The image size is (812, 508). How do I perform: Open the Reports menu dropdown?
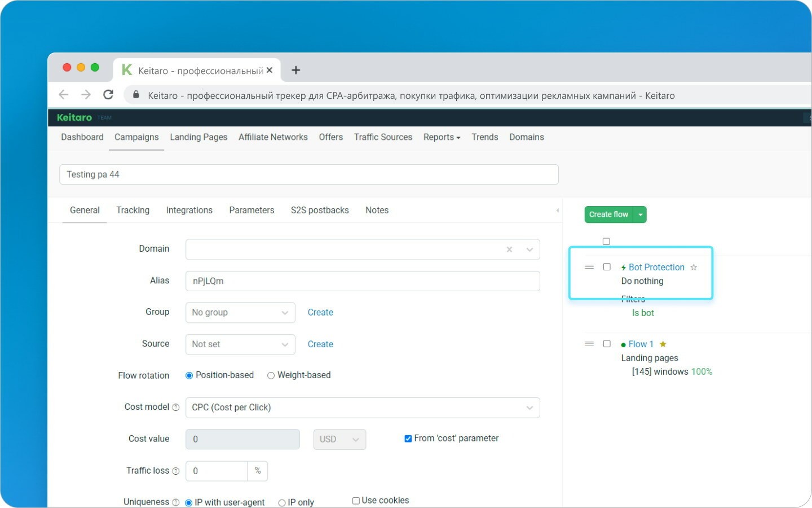[442, 137]
